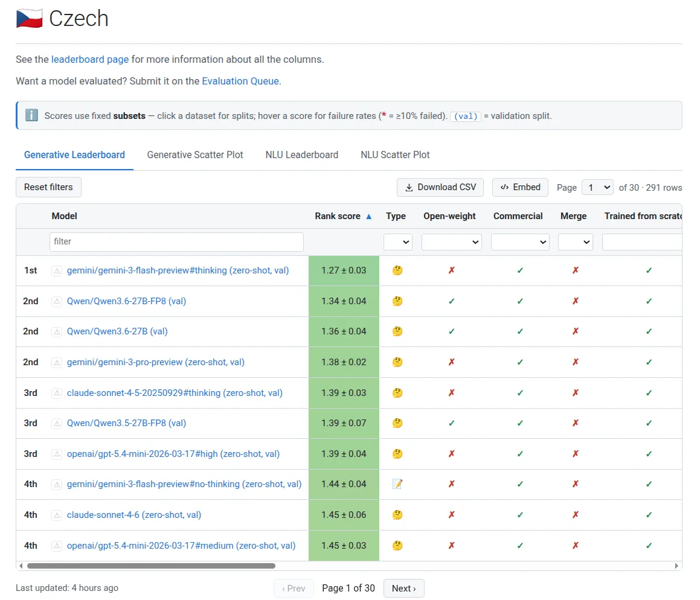Sort by the Model column header
Screen dimensions: 700x600
point(64,216)
